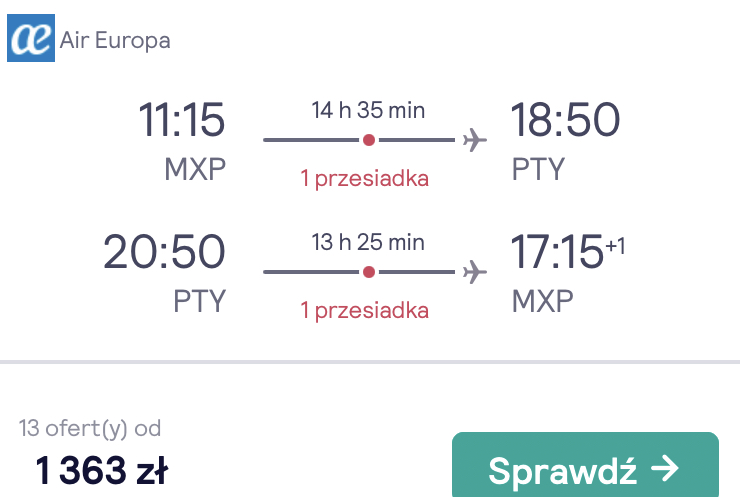
Task: Click the 13 h 25 min duration
Action: click(368, 243)
